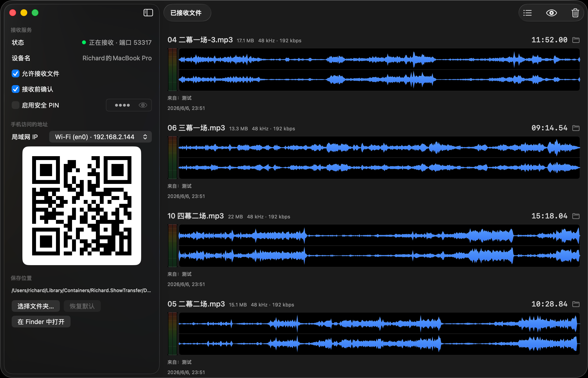Reveal folder for 10 四幕二场.mp3
Image resolution: width=588 pixels, height=378 pixels.
click(x=576, y=216)
